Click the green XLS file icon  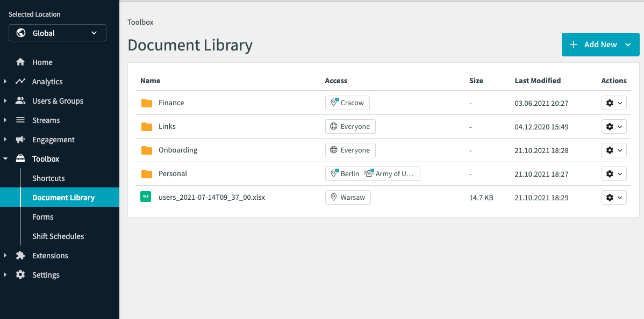[x=145, y=196]
